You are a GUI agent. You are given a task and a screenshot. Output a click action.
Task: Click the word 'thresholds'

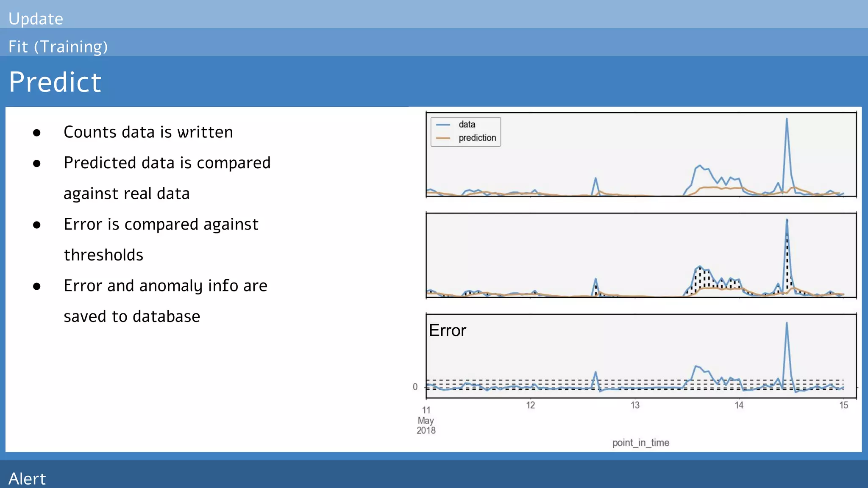pyautogui.click(x=103, y=255)
